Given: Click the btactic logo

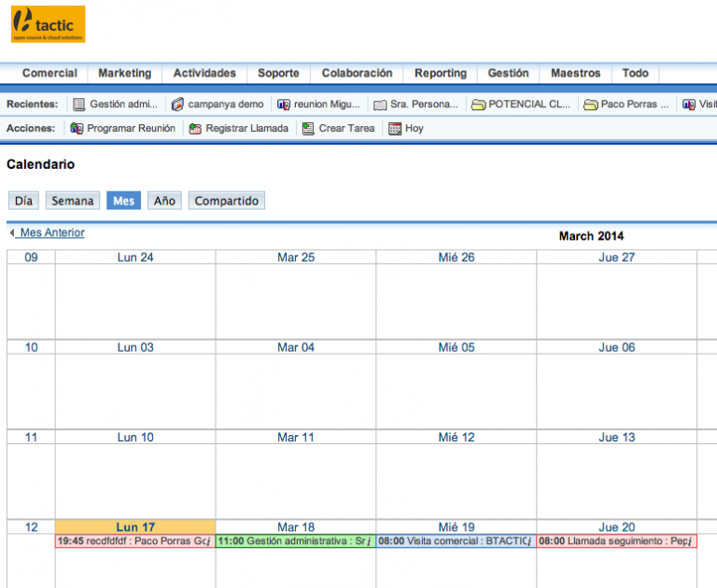Looking at the screenshot, I should (x=48, y=24).
